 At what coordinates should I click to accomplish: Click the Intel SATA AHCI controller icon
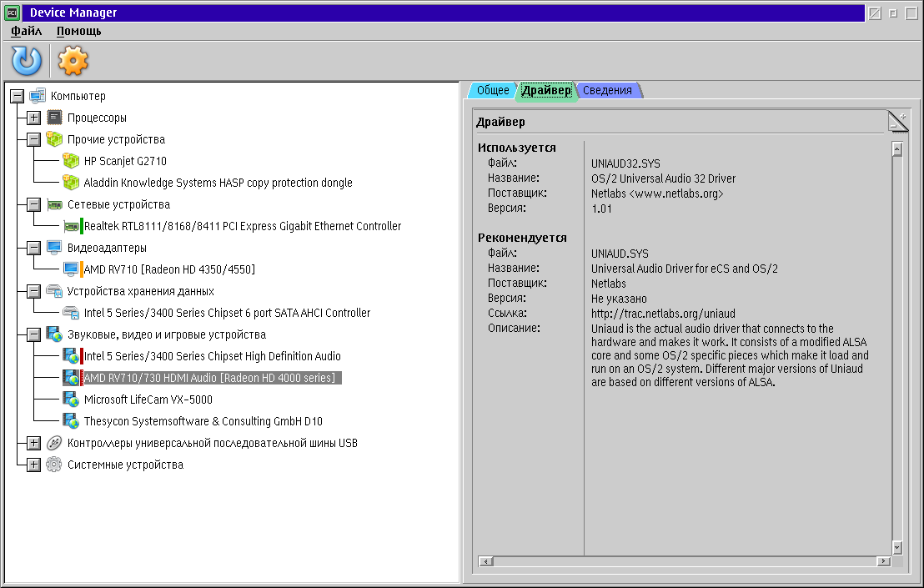tap(71, 313)
